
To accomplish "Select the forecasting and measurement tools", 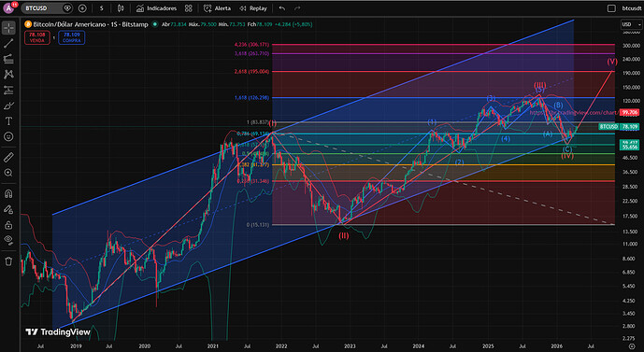I will point(8,90).
